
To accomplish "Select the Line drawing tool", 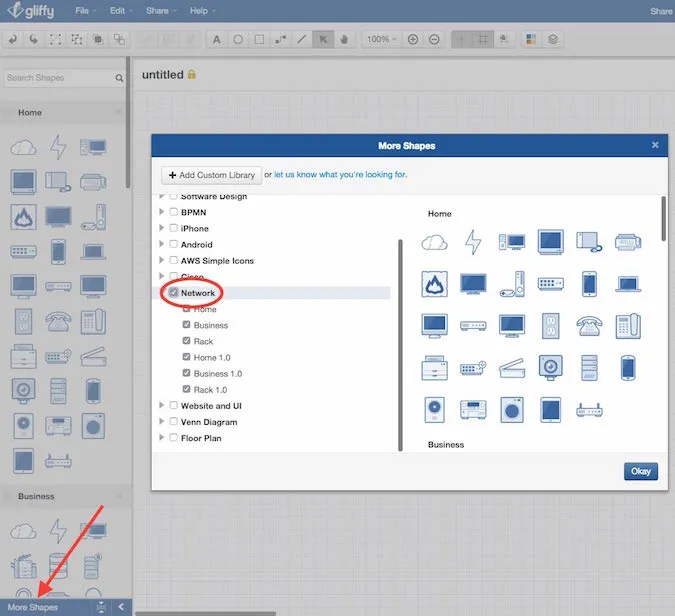I will (x=302, y=40).
